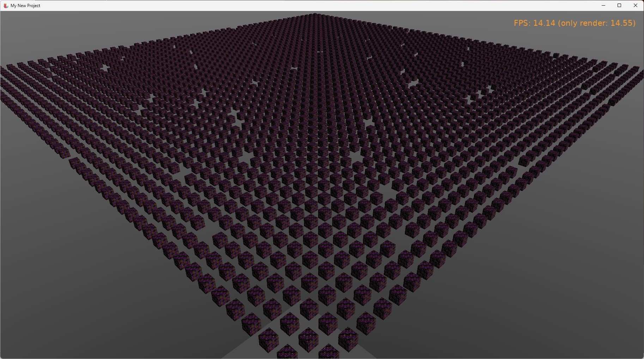Click the large star-shaped gap in far right cubes
Image resolution: width=644 pixels, height=359 pixels.
413,84
